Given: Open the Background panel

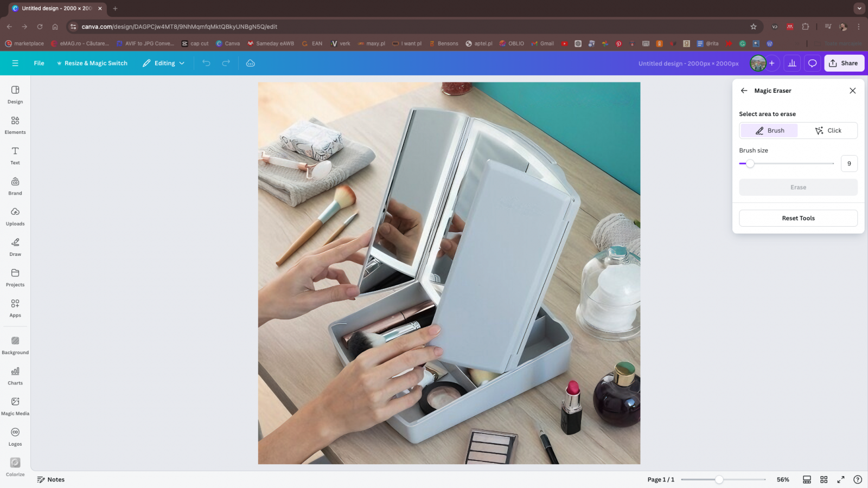Looking at the screenshot, I should tap(15, 345).
